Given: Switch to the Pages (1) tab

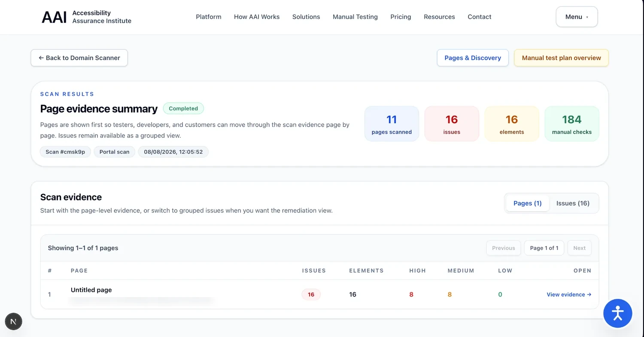Looking at the screenshot, I should (528, 203).
